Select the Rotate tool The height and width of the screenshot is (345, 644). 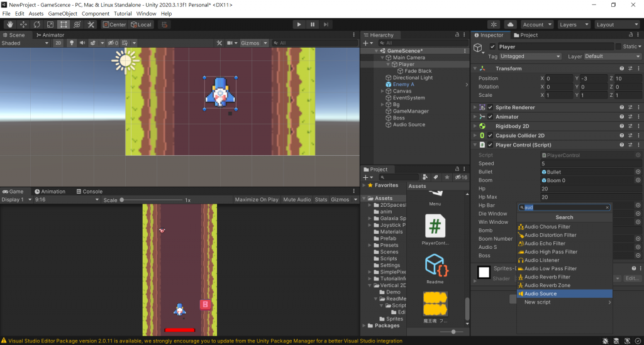[37, 25]
